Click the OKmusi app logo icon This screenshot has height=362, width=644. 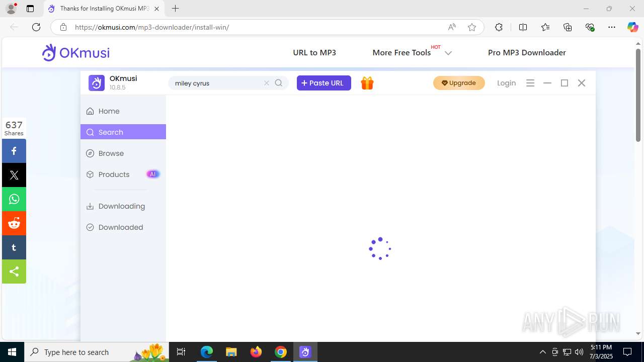point(97,83)
